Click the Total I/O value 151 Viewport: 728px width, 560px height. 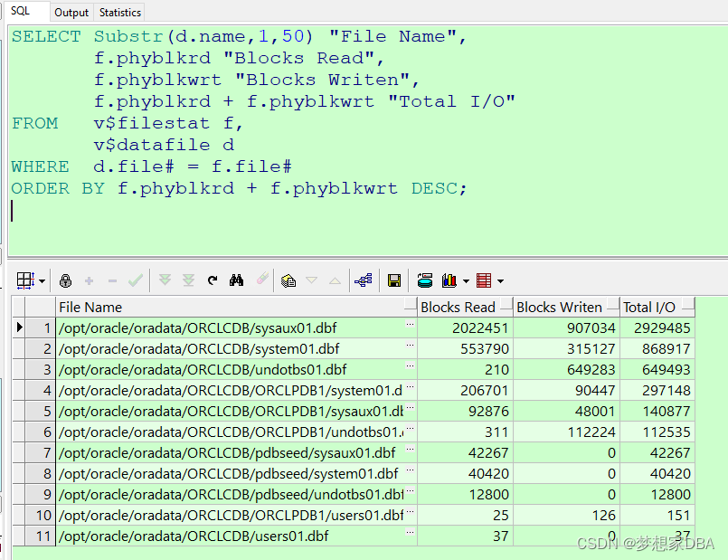point(678,516)
